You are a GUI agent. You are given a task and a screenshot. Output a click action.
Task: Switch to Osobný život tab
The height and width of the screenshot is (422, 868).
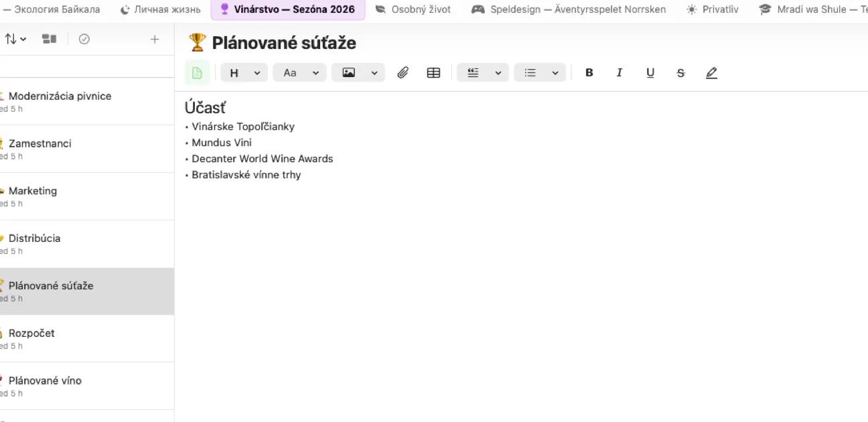[x=413, y=9]
